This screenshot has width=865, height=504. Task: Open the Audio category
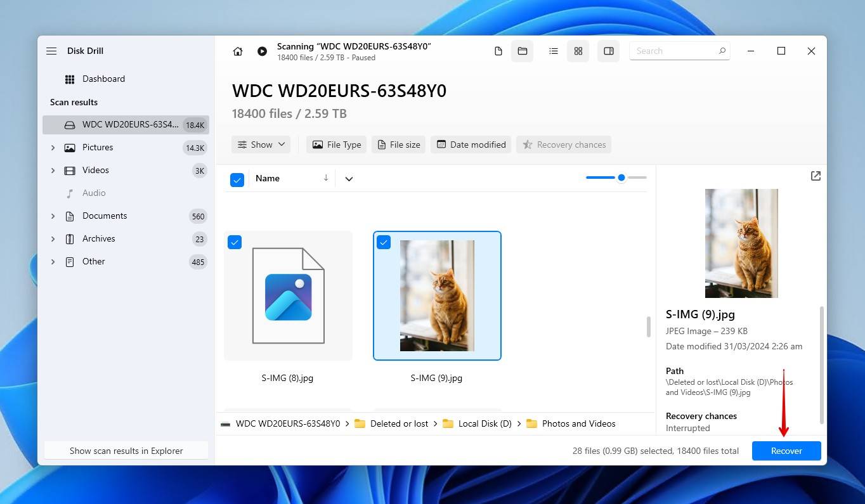[x=94, y=193]
